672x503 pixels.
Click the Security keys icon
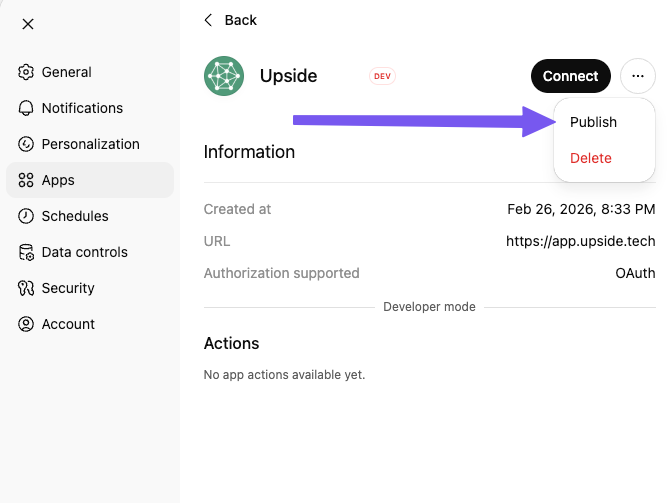click(26, 288)
